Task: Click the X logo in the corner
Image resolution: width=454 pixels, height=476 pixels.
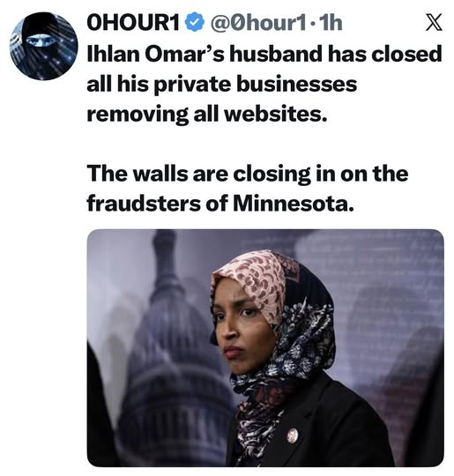Action: coord(434,23)
